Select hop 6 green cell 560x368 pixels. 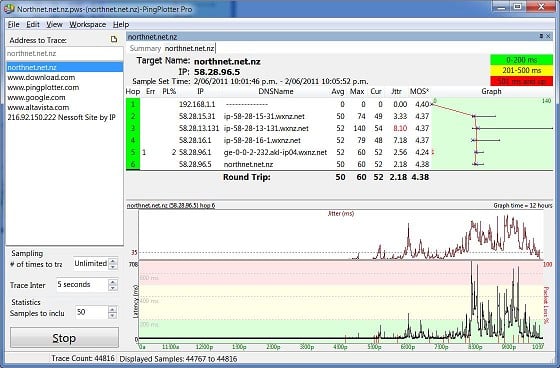(x=133, y=164)
